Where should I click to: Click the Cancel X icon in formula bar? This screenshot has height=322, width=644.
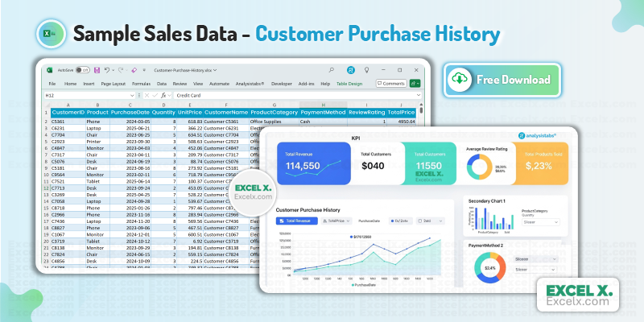(147, 95)
